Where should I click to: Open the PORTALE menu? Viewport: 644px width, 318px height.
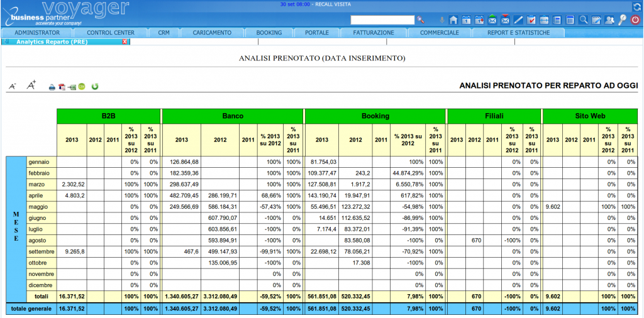point(317,33)
